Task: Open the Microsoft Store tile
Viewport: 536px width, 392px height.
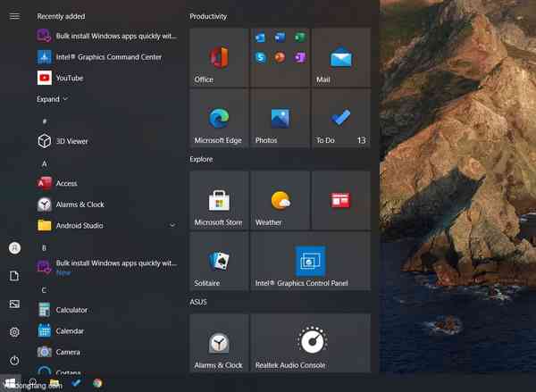Action: [x=219, y=200]
